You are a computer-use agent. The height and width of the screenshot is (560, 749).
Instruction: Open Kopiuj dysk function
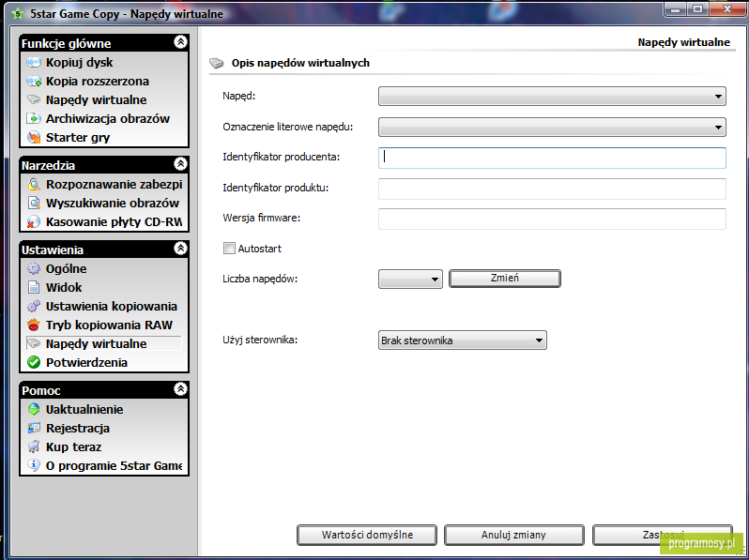coord(79,63)
